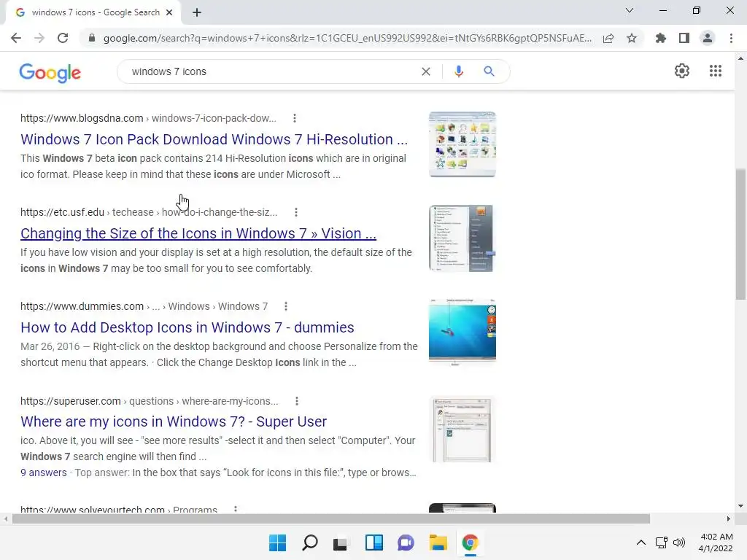Close the windows 7 icons tab
The height and width of the screenshot is (560, 747).
(169, 12)
